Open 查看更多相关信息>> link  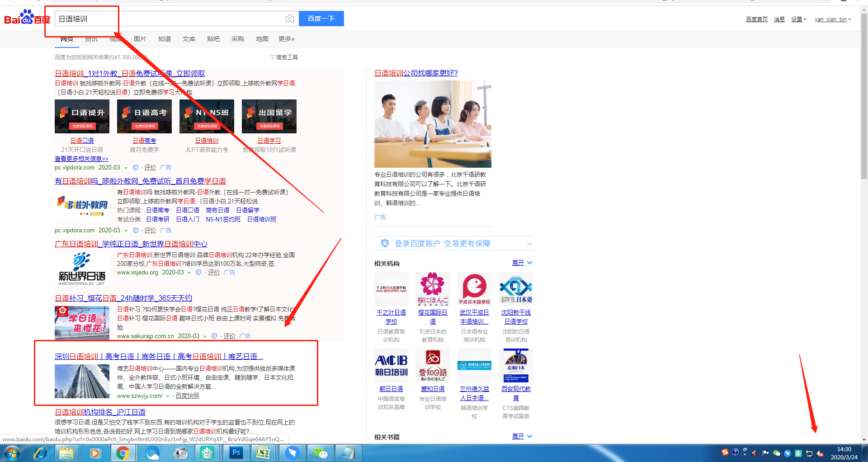(81, 159)
